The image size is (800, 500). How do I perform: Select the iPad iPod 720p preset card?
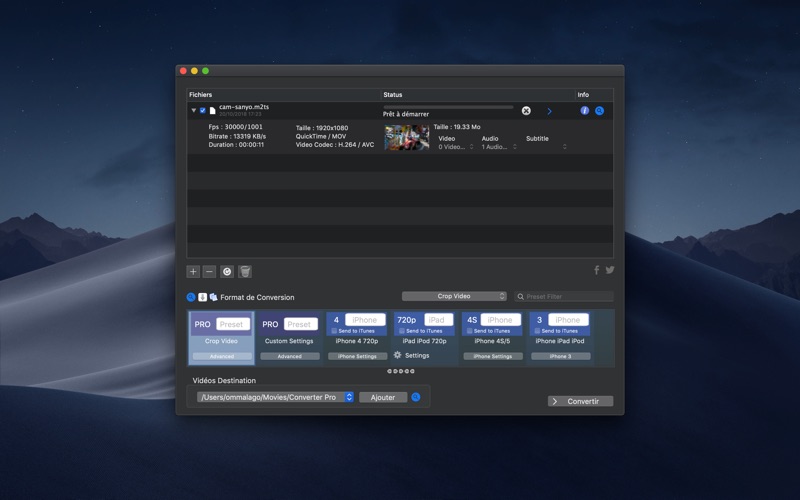(424, 338)
